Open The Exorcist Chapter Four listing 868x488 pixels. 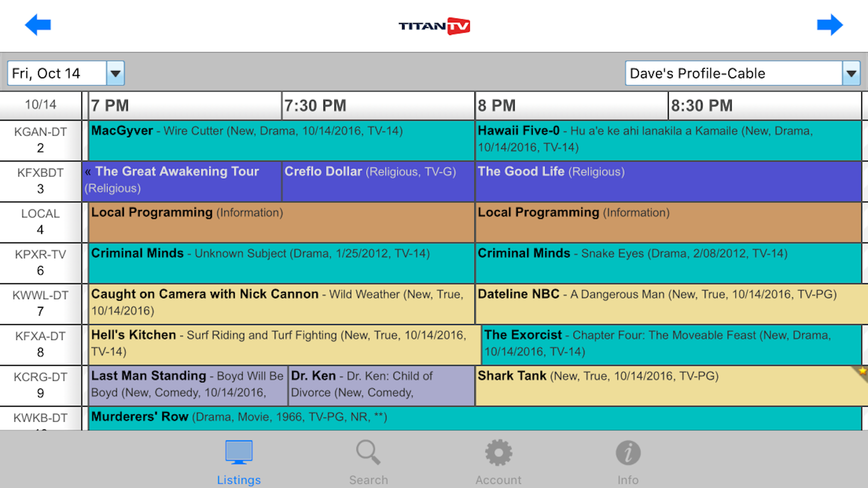[671, 345]
